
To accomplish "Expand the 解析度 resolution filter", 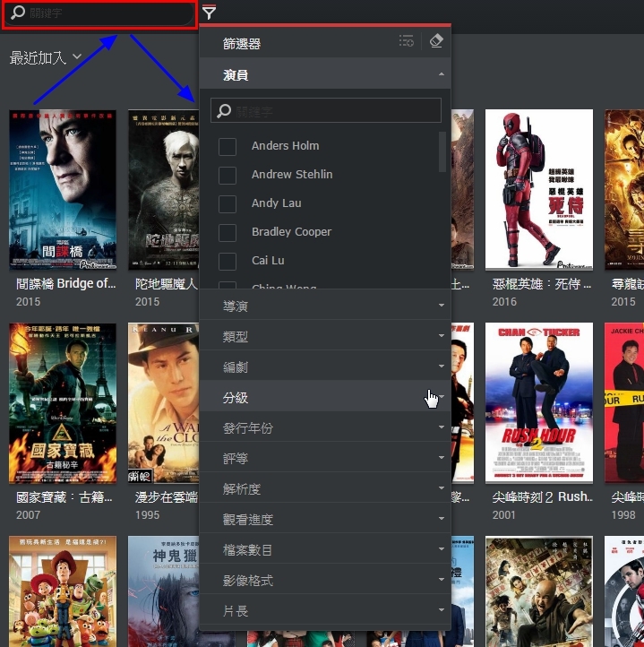I will (324, 489).
